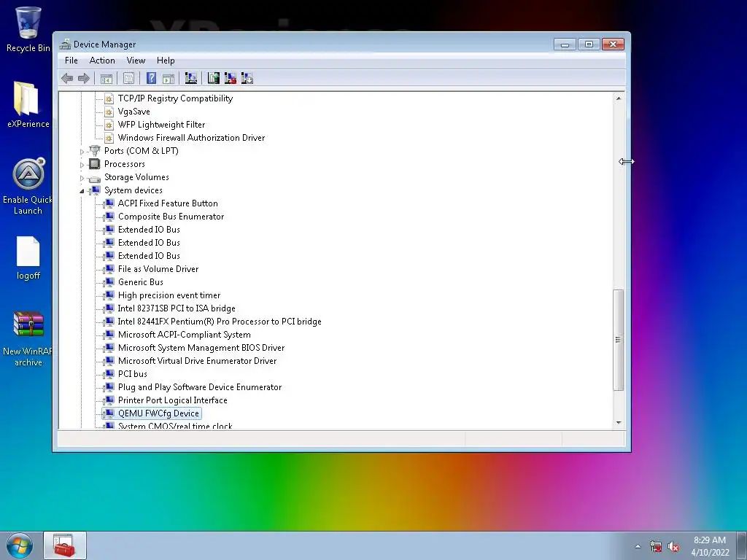Select Microsoft ACPI-Compliant System
This screenshot has height=560, width=747.
(x=184, y=335)
